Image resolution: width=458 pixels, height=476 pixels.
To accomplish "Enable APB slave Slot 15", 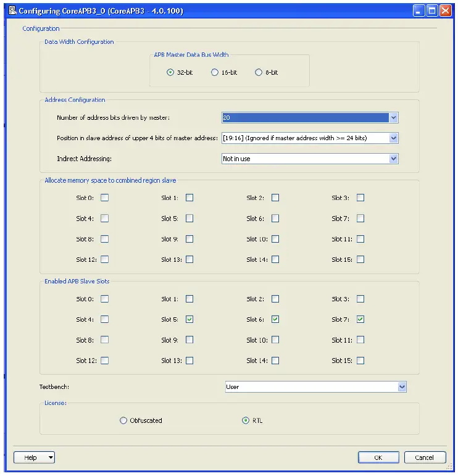I will pos(360,361).
